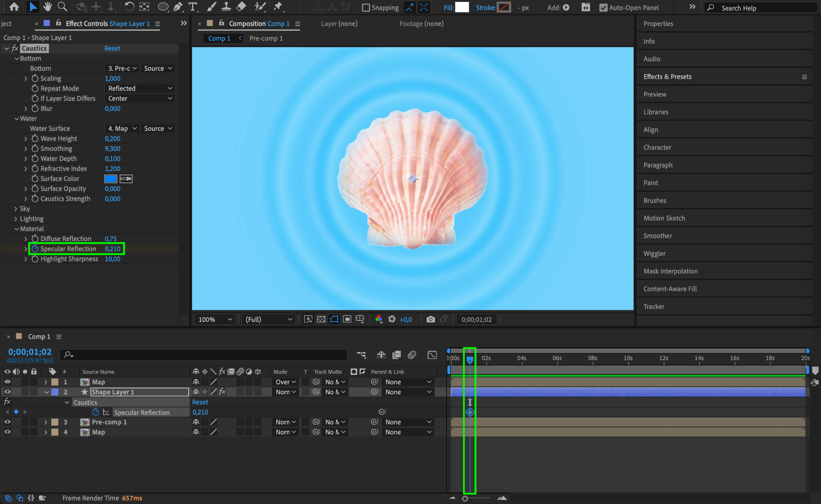Screen dimensions: 821x504
Task: Toggle the transparency grid icon
Action: click(x=321, y=319)
